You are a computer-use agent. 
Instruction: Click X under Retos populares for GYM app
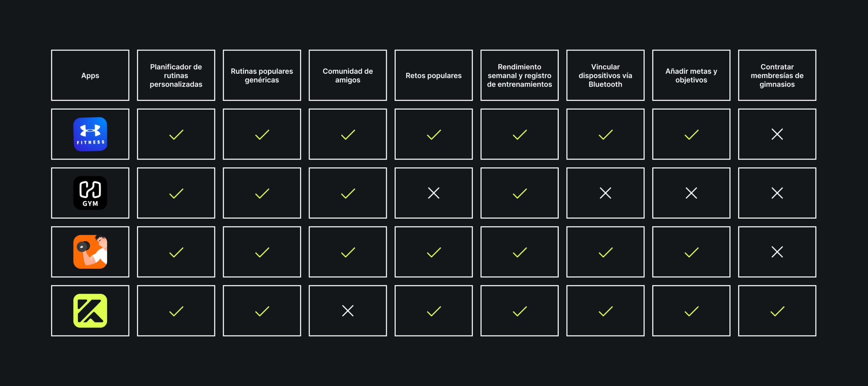[434, 193]
